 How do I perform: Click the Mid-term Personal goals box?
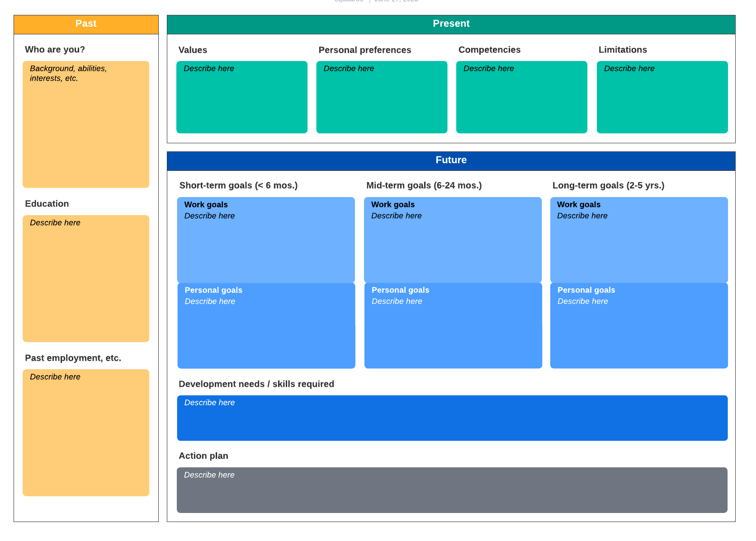(453, 326)
